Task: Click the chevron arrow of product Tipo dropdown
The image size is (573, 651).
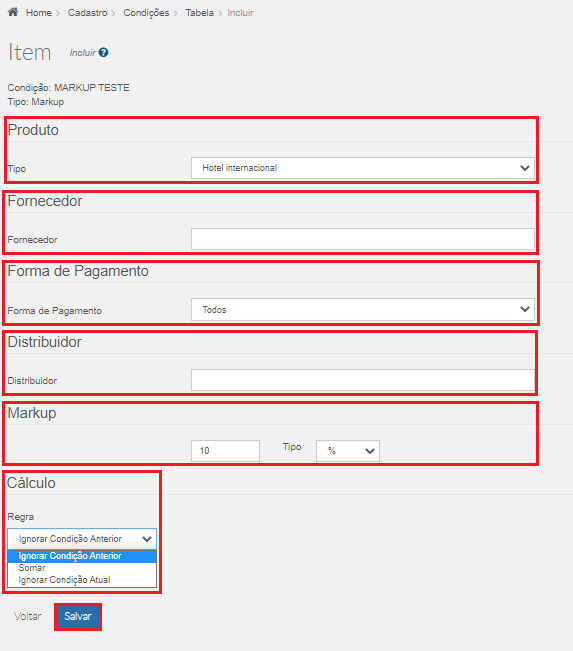Action: click(x=525, y=168)
